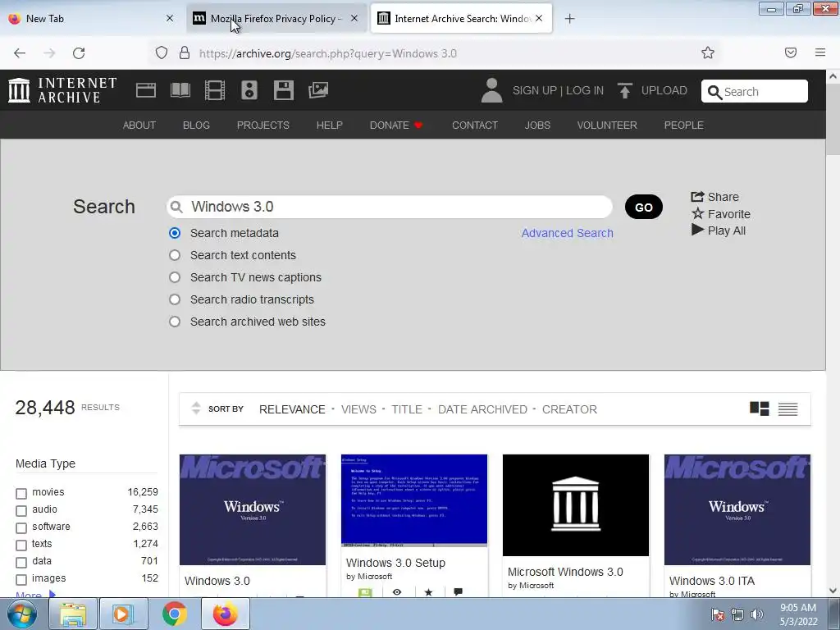
Task: Bookmark this page with star icon
Action: point(708,52)
